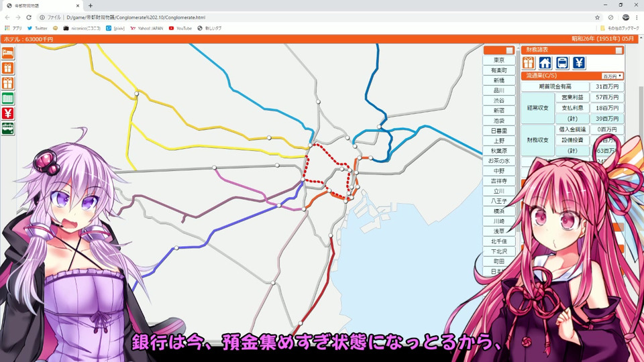This screenshot has width=644, height=362.
Task: Click 北千住 in the station list
Action: pyautogui.click(x=499, y=241)
